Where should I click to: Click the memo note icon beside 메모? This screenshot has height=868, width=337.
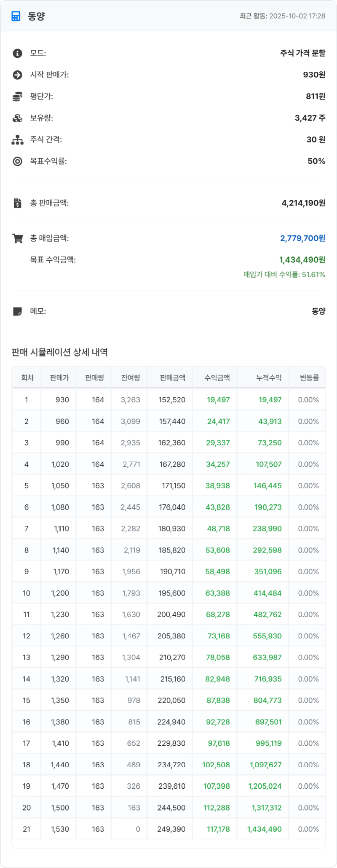(17, 311)
